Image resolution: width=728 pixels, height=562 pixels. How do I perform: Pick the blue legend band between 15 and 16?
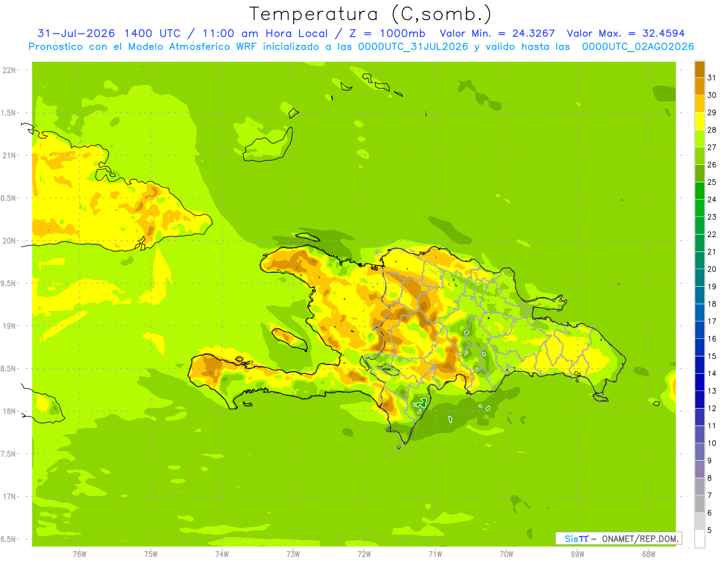click(x=699, y=347)
